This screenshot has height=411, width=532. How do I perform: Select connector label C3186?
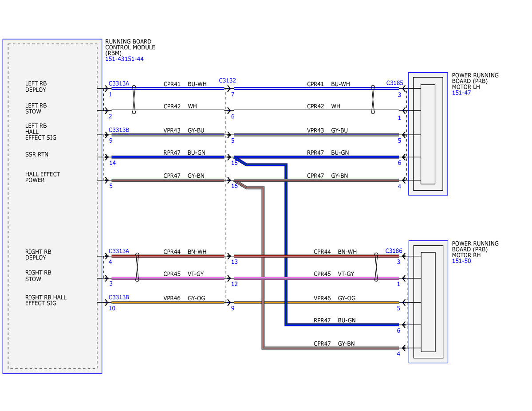pyautogui.click(x=394, y=251)
